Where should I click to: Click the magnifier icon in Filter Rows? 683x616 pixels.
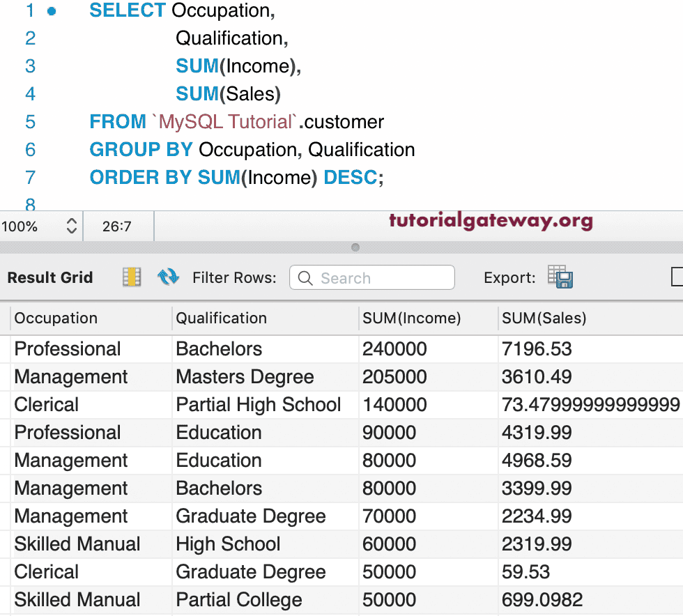click(305, 278)
